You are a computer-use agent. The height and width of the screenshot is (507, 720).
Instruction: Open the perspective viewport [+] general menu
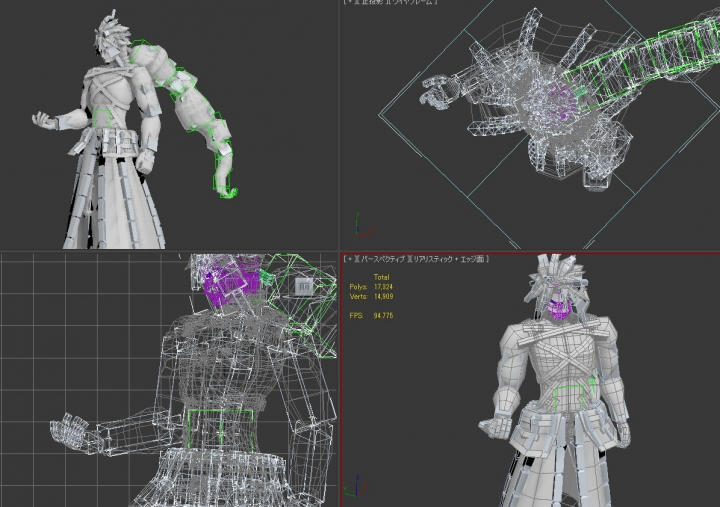(350, 259)
